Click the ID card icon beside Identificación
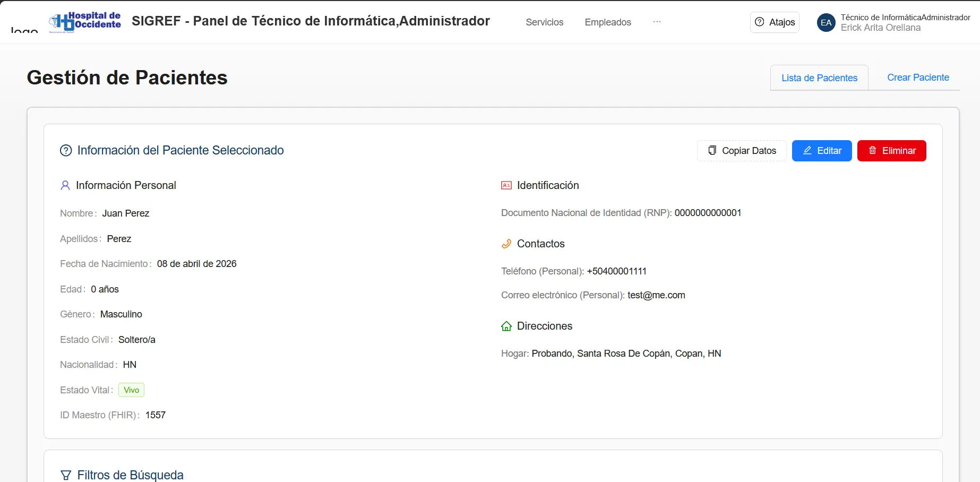Image resolution: width=980 pixels, height=482 pixels. pyautogui.click(x=506, y=185)
